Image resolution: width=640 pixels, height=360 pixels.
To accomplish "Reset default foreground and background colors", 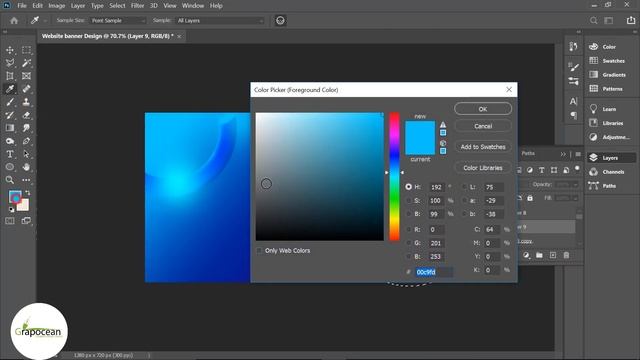I will click(x=11, y=209).
